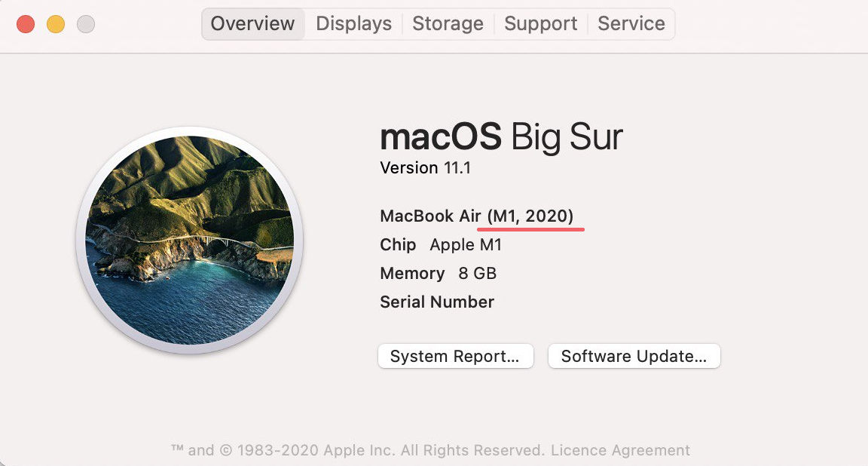
Task: Click the Version 11.1 text
Action: (x=425, y=167)
